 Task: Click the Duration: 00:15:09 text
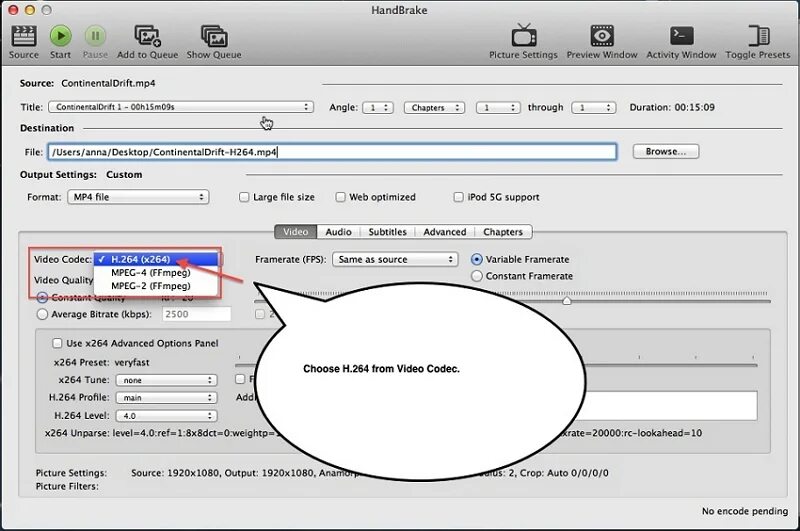click(x=672, y=108)
